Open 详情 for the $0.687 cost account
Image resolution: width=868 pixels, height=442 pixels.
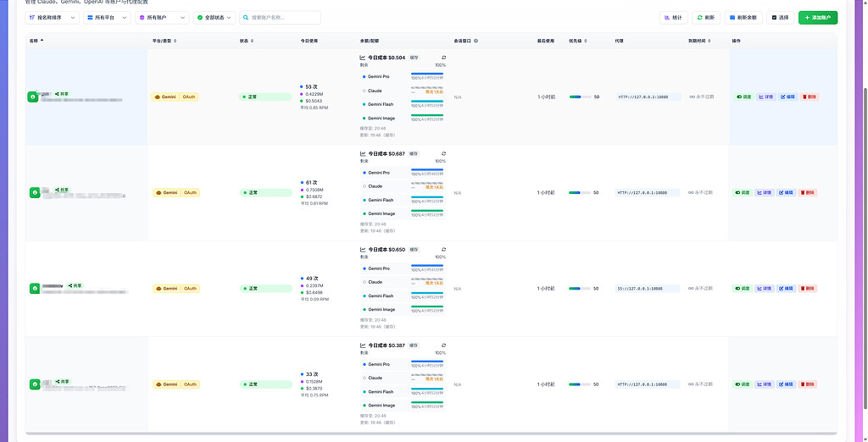(765, 192)
